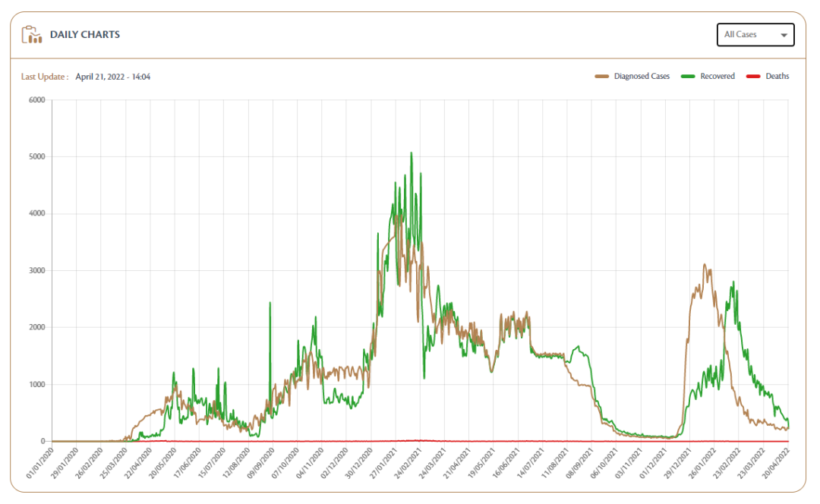820x504 pixels.
Task: Click the 24/02/2021 x-axis date label
Action: point(408,462)
